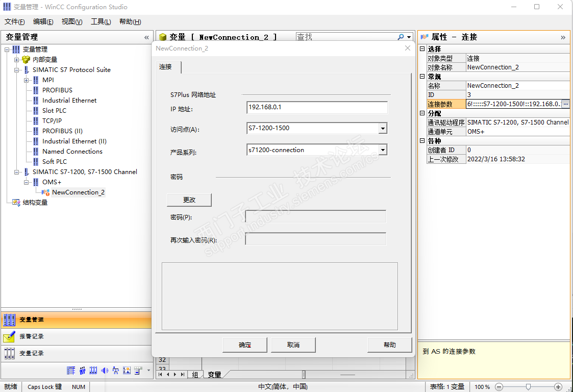Open the 视图(V) menu
This screenshot has height=392, width=573.
72,22
